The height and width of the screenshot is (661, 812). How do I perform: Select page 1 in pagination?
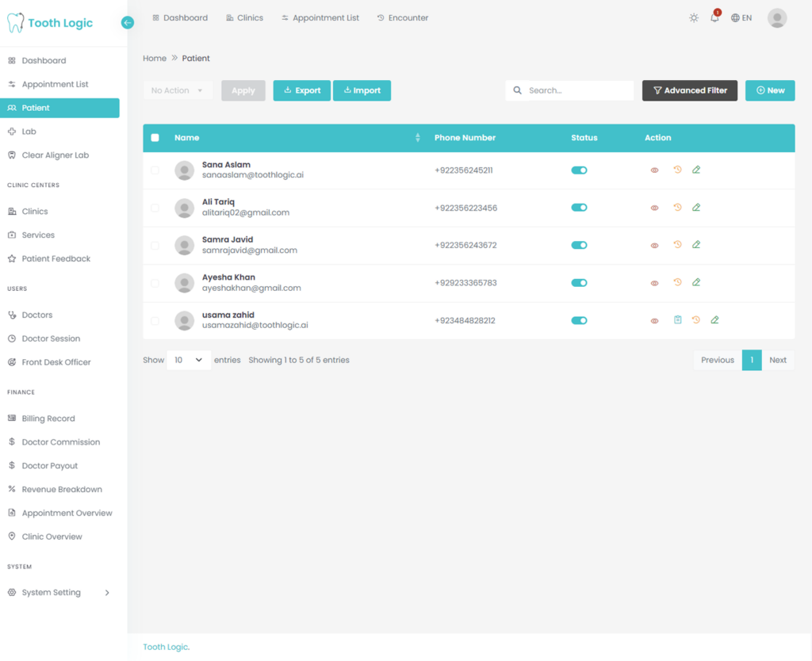(x=752, y=361)
